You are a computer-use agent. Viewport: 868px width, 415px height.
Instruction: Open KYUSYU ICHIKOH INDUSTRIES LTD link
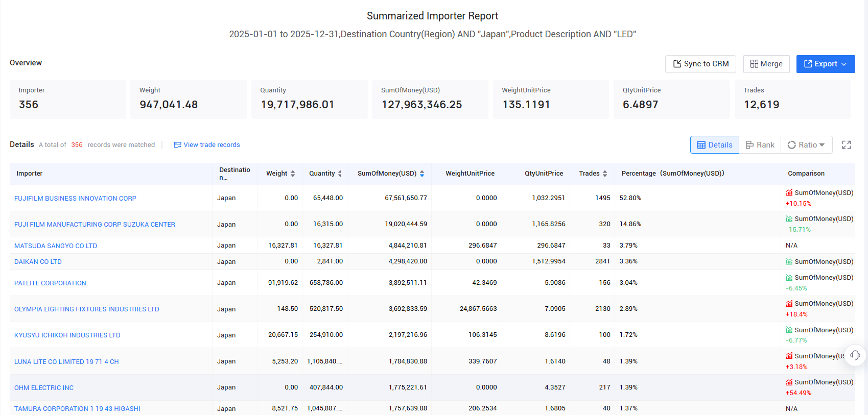67,335
